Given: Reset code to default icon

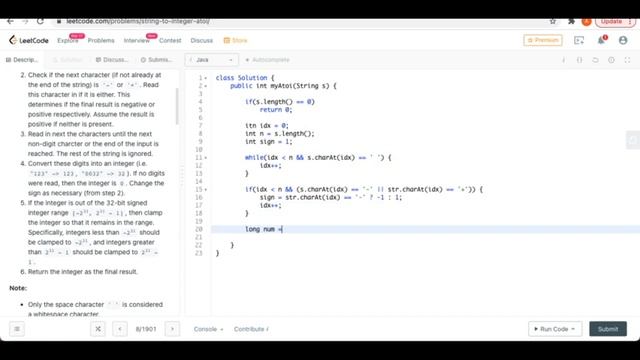Looking at the screenshot, I should 596,60.
